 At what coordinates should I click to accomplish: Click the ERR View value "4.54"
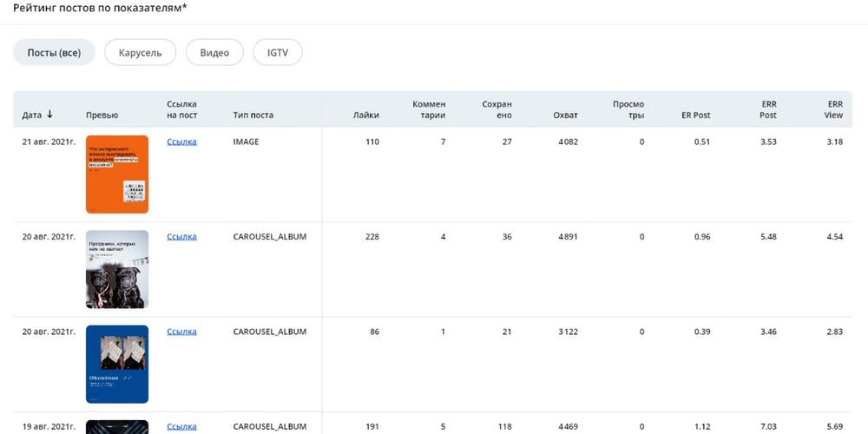[x=835, y=237]
